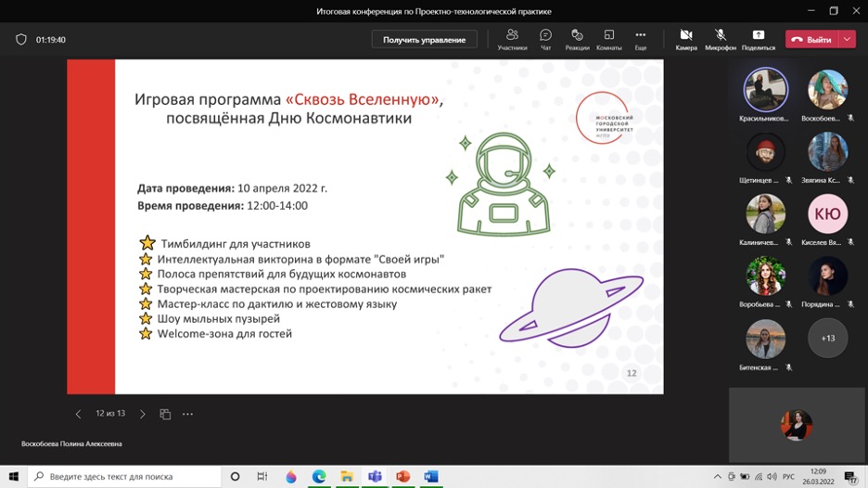
Task: Open slide options three-dot menu
Action: click(x=188, y=414)
